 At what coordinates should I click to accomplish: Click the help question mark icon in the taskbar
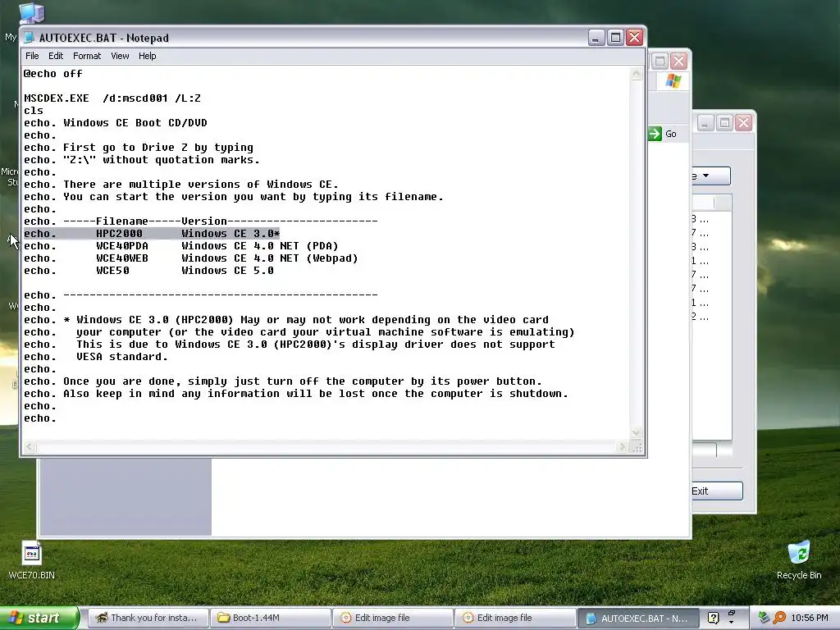pyautogui.click(x=713, y=619)
